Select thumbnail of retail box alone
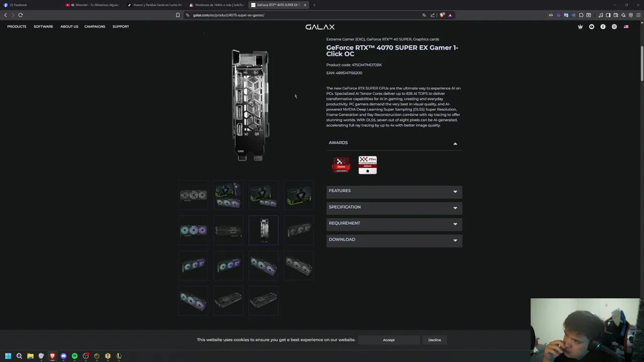644x362 pixels. pyautogui.click(x=299, y=195)
